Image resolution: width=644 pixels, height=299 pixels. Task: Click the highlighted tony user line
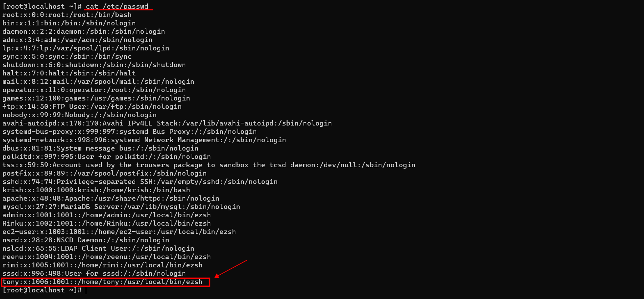pos(103,282)
